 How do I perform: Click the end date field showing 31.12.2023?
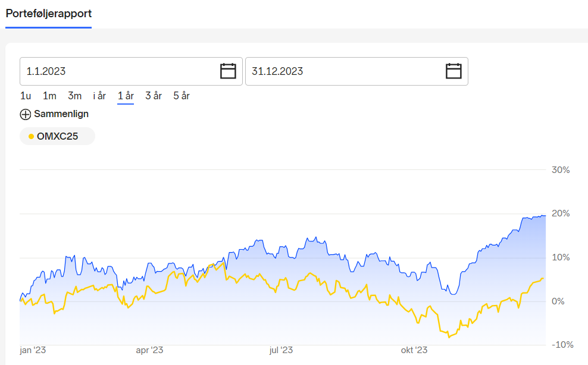coord(356,71)
